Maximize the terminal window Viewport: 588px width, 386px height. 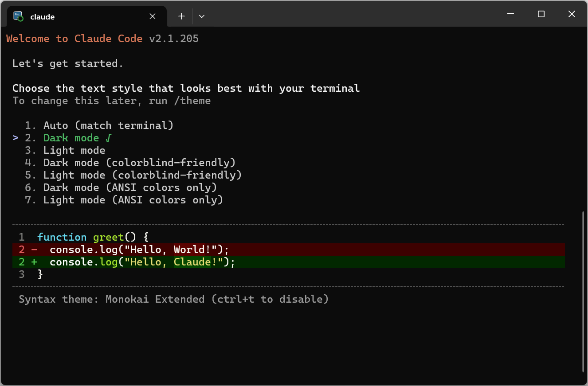(541, 14)
